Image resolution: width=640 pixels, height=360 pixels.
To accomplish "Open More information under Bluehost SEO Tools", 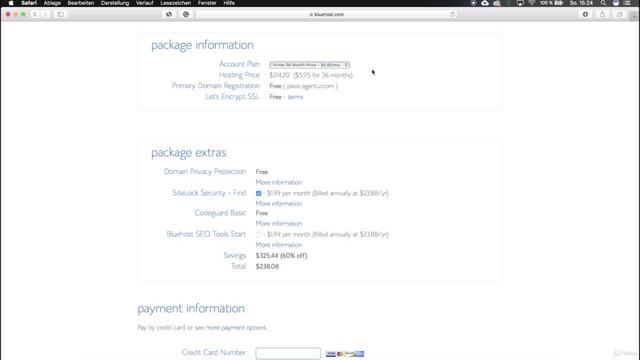I will pos(279,245).
